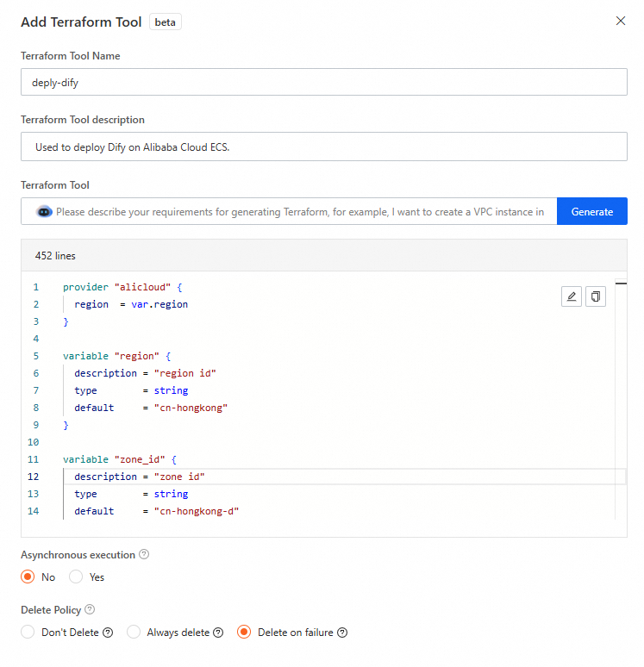Viewport: 644px width, 667px height.
Task: Click help icon beside Delete Policy label
Action: tap(90, 610)
